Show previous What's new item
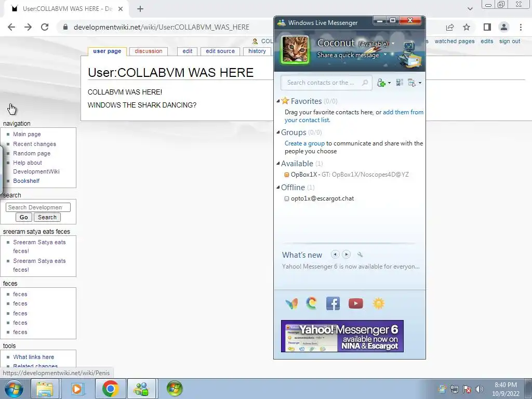 coord(335,254)
